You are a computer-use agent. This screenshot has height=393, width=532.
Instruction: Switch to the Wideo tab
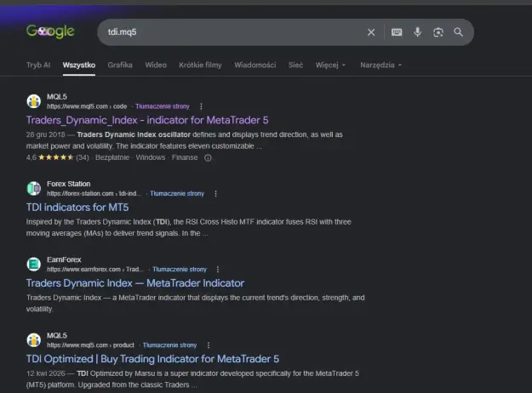pos(156,65)
